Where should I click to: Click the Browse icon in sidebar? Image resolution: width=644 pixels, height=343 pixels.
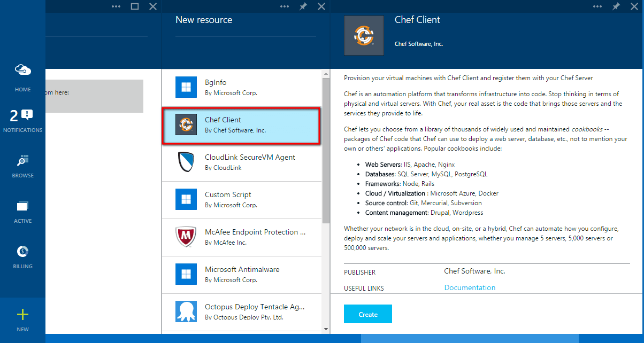coord(22,161)
